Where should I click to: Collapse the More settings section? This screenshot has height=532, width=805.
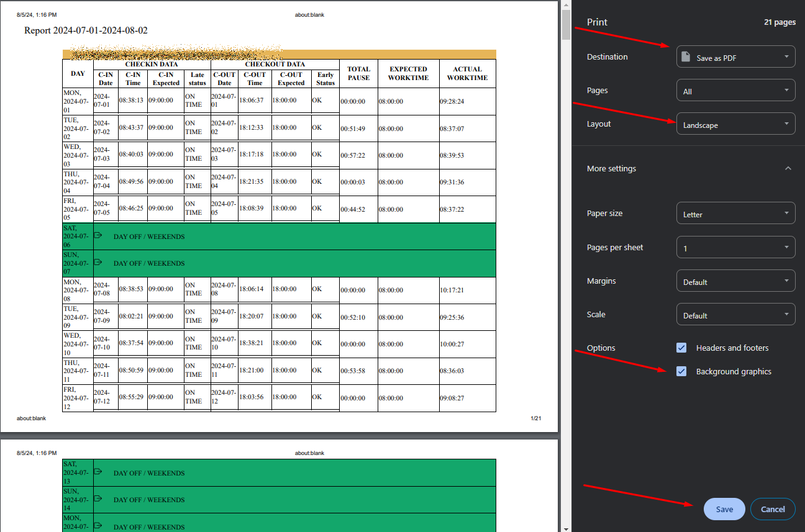tap(788, 169)
